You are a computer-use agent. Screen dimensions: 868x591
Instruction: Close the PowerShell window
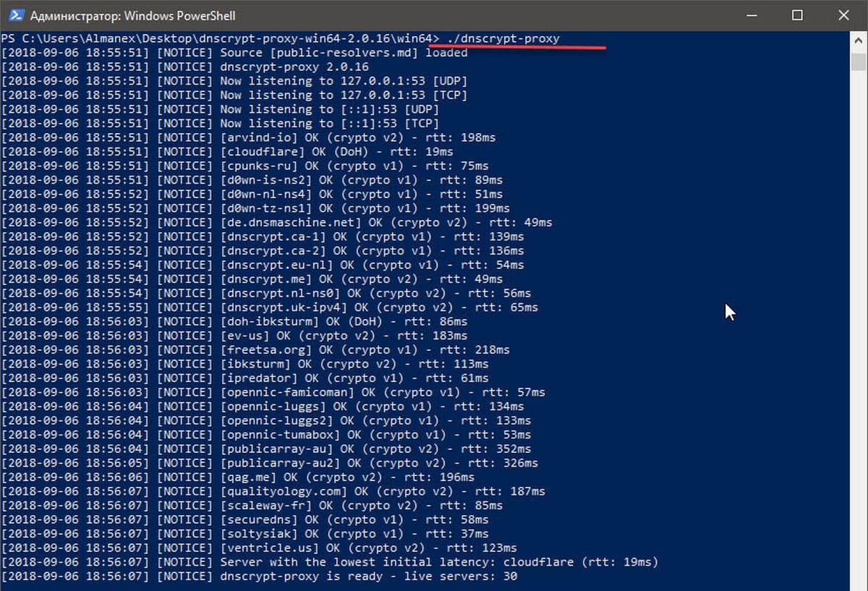[x=845, y=15]
